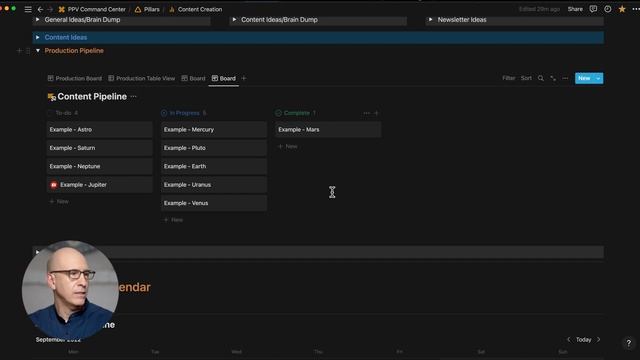Open the Example - Uranus card
640x360 pixels.
pos(214,184)
